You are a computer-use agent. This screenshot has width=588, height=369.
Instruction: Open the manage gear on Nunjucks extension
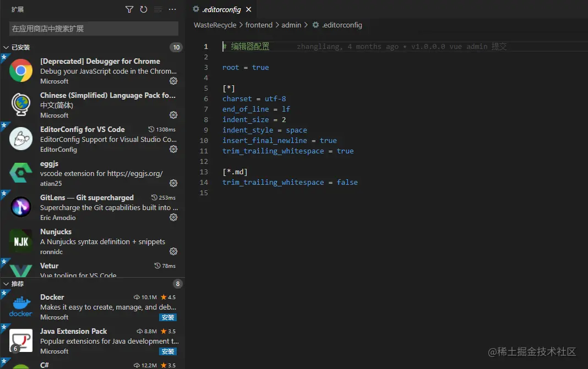pos(173,251)
